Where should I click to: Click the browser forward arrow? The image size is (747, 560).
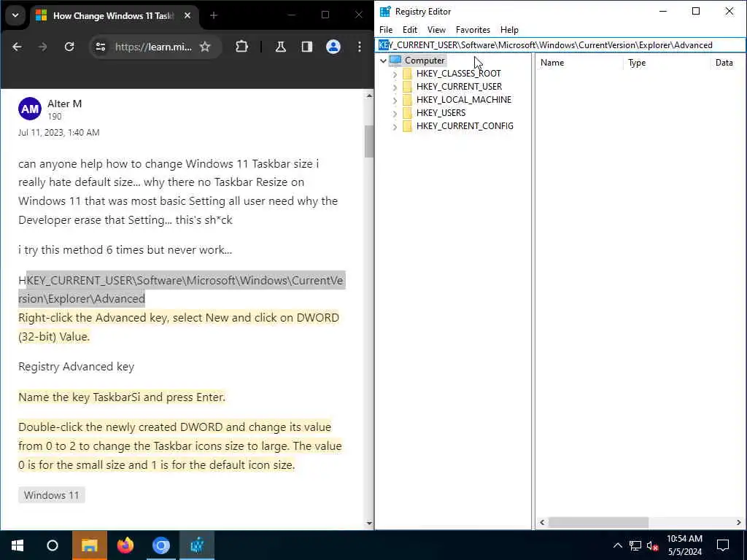[43, 47]
